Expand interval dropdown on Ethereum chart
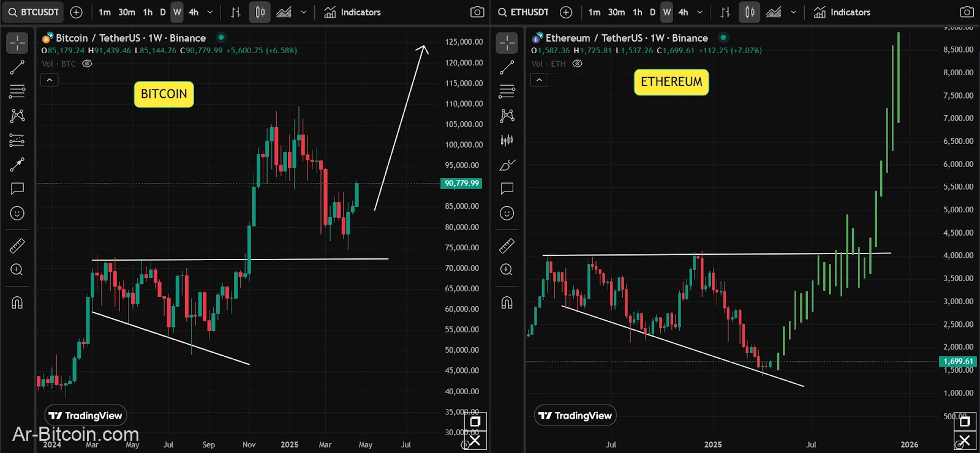 click(700, 12)
